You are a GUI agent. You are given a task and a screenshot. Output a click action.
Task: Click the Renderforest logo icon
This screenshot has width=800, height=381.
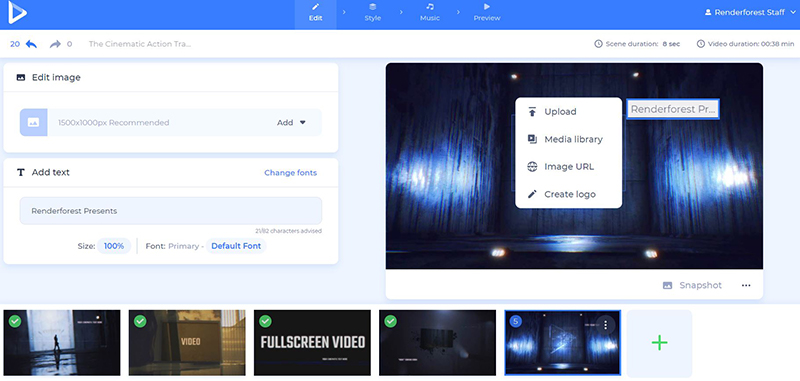click(x=17, y=13)
